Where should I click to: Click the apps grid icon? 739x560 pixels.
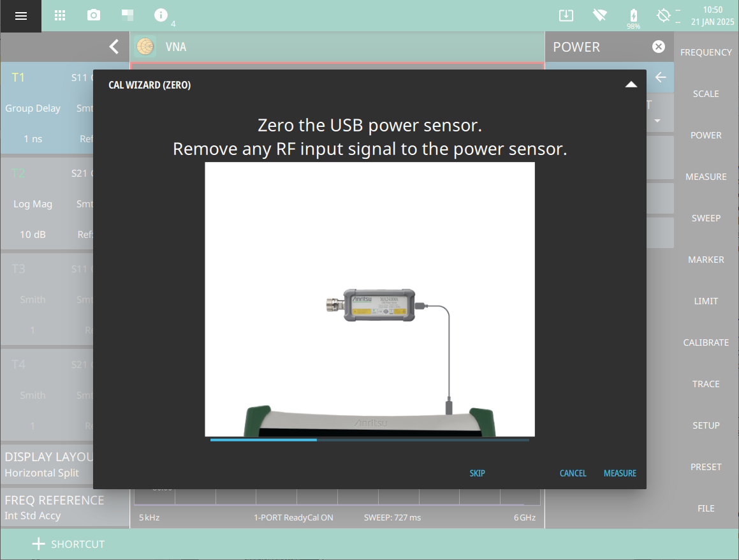pos(60,15)
